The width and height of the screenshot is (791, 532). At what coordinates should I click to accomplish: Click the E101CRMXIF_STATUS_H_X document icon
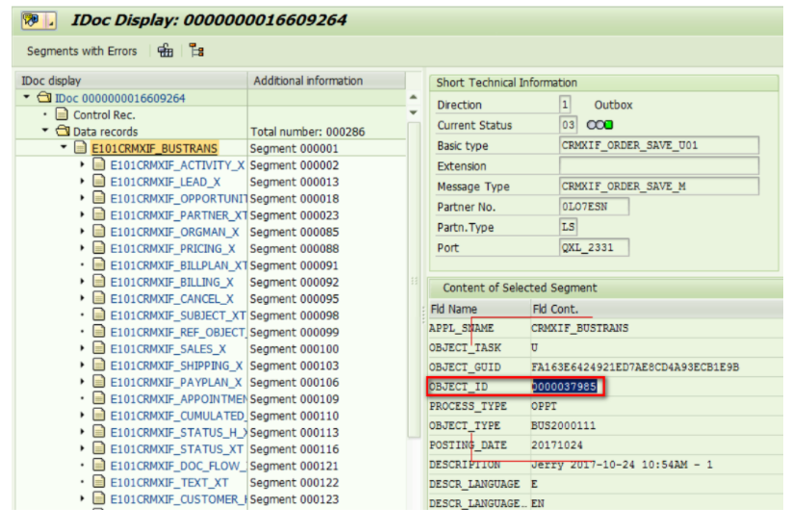coord(99,431)
